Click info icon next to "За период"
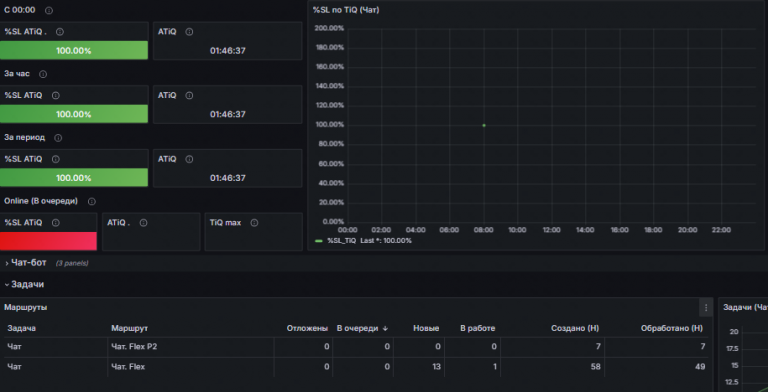This screenshot has height=392, width=768. click(x=58, y=138)
